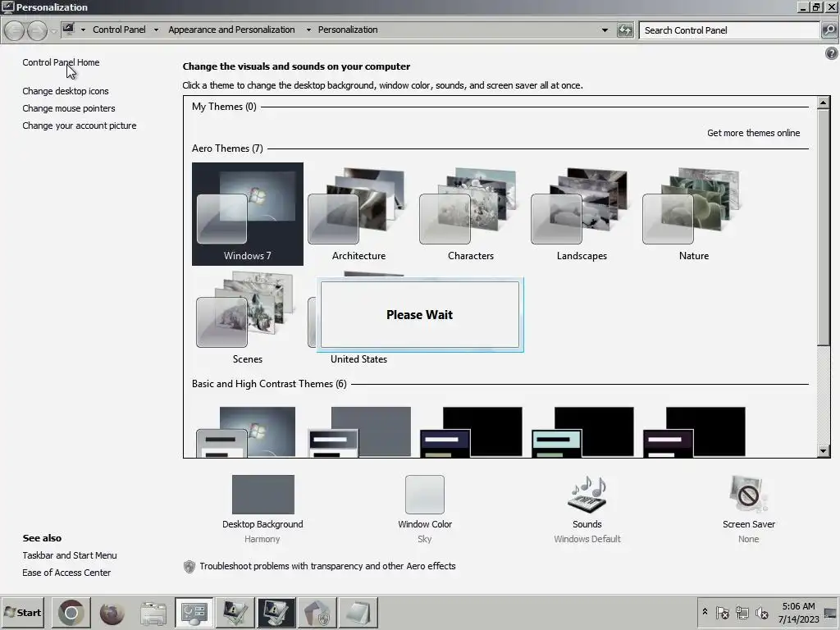This screenshot has width=840, height=630.
Task: Focus the Search Control Panel field
Action: click(729, 30)
